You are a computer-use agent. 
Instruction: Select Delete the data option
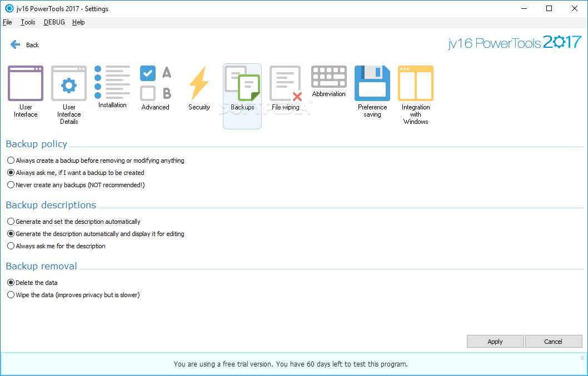point(32,283)
